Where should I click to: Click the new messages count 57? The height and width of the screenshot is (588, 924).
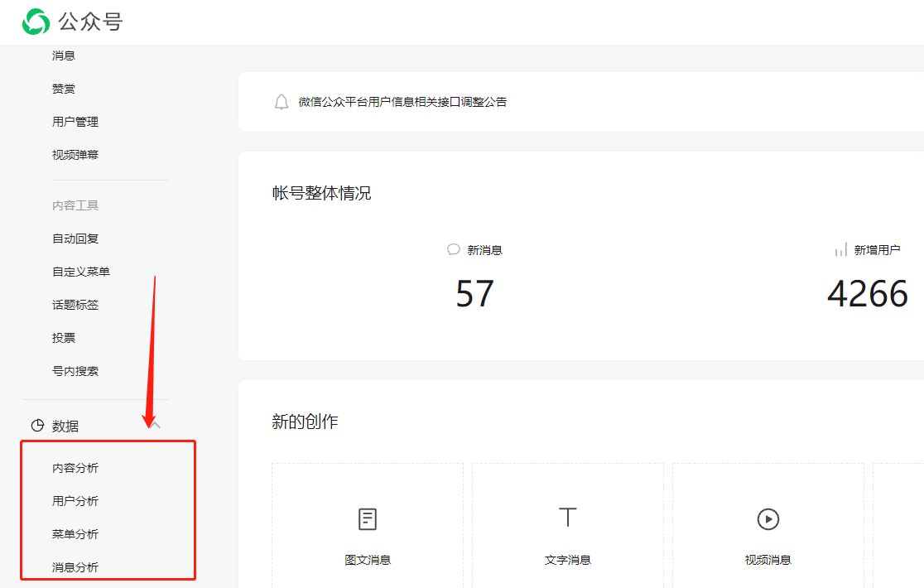pyautogui.click(x=474, y=293)
